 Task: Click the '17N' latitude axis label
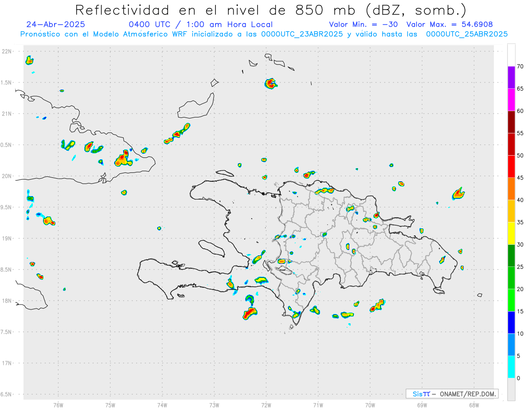click(7, 363)
